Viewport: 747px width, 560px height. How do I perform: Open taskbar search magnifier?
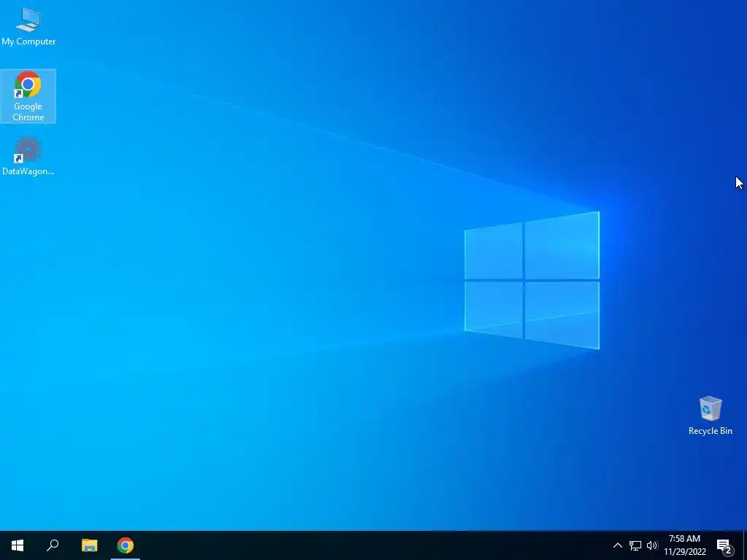(x=53, y=545)
